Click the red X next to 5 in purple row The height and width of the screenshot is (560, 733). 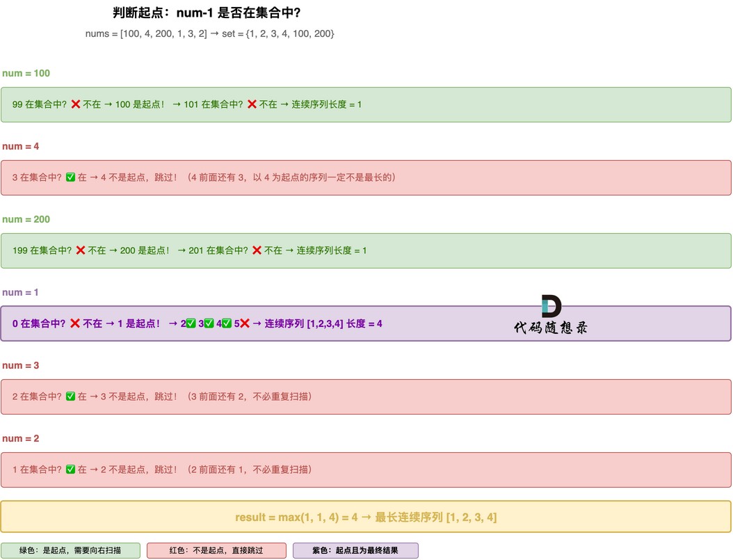[245, 323]
